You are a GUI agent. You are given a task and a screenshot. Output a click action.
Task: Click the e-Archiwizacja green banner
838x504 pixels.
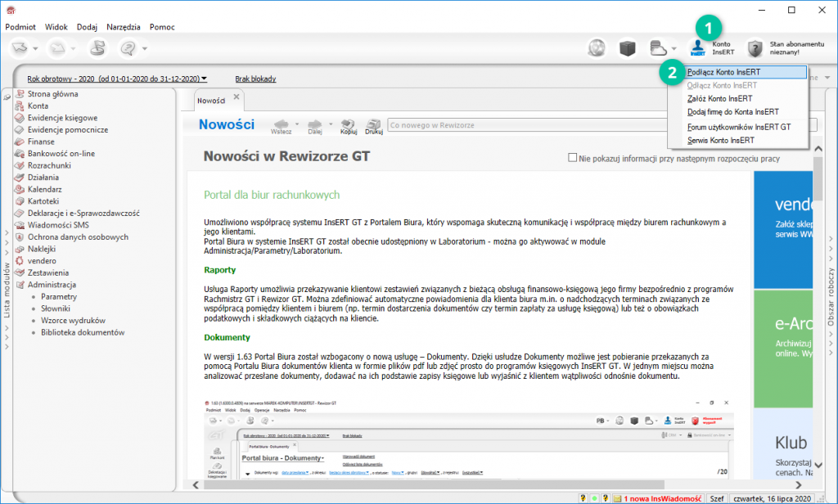pyautogui.click(x=783, y=349)
